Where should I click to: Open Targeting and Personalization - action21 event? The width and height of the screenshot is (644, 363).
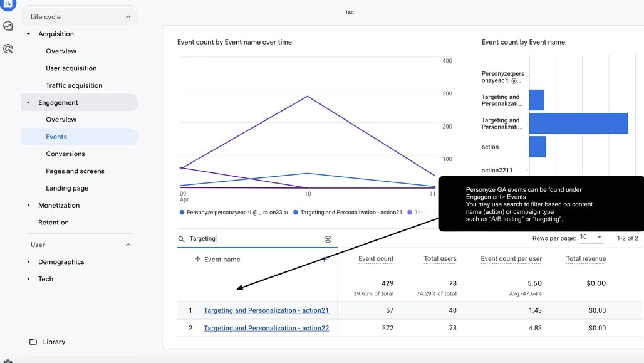click(x=266, y=310)
